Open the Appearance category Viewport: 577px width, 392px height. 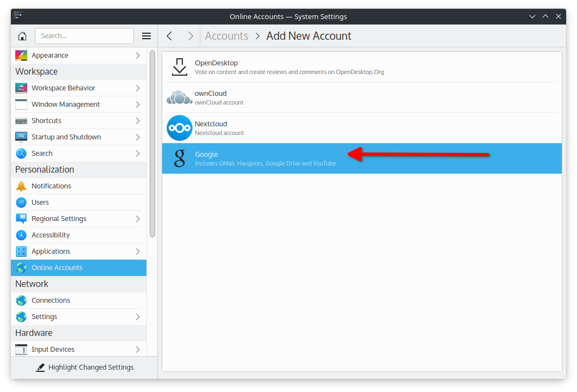coord(79,56)
